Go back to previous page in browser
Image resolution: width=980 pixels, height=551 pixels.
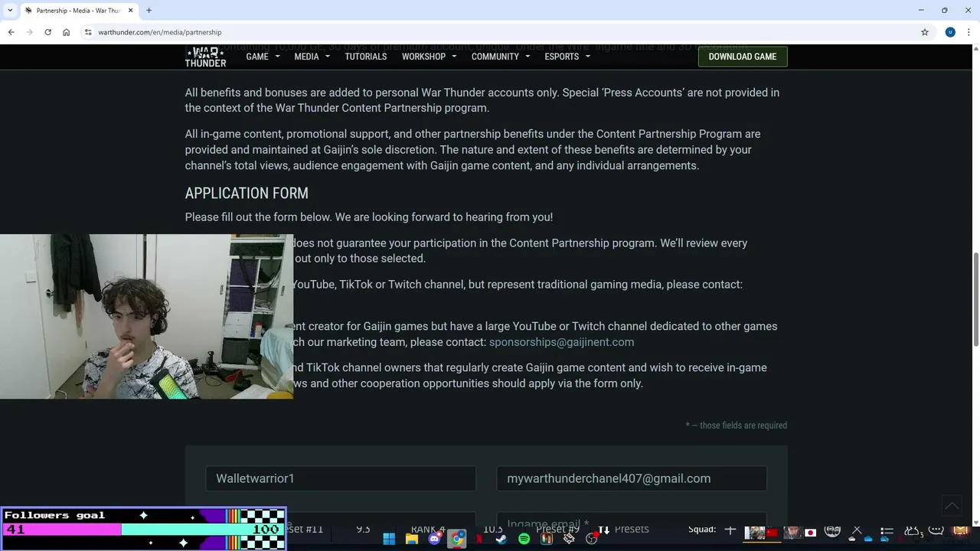point(11,32)
